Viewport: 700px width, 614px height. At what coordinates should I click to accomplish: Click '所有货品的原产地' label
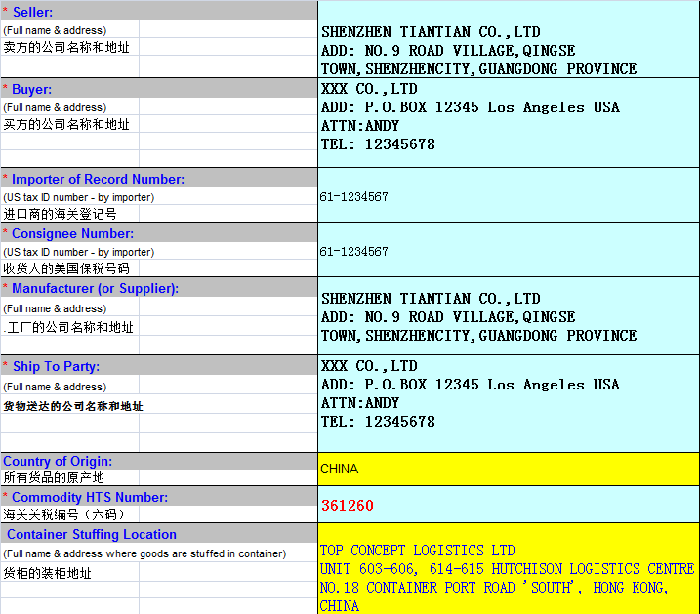(x=54, y=477)
